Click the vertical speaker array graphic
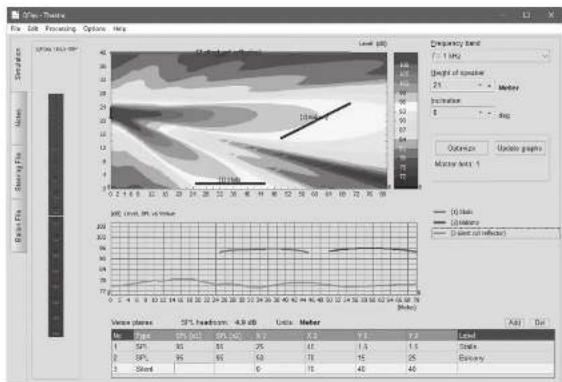The image size is (562, 382). click(56, 215)
